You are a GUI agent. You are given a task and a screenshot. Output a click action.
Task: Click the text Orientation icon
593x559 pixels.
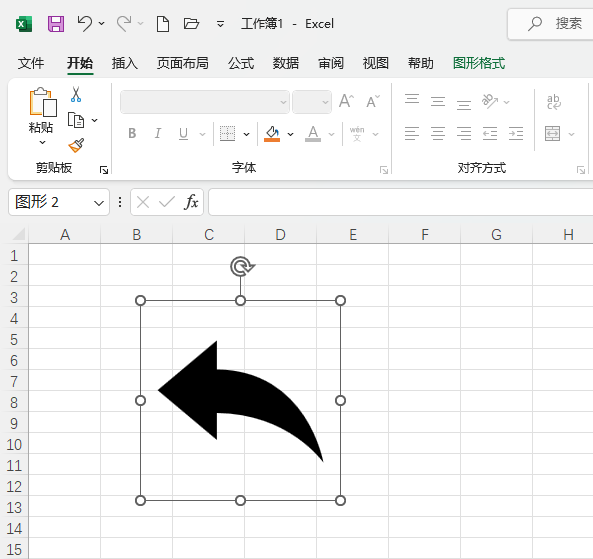[x=490, y=101]
